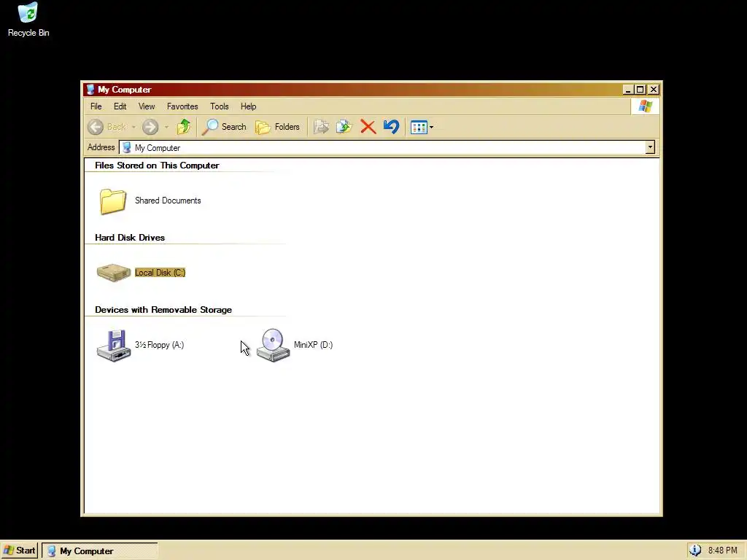This screenshot has height=560, width=747.
Task: Click the Local Disk (C:) label
Action: point(160,273)
